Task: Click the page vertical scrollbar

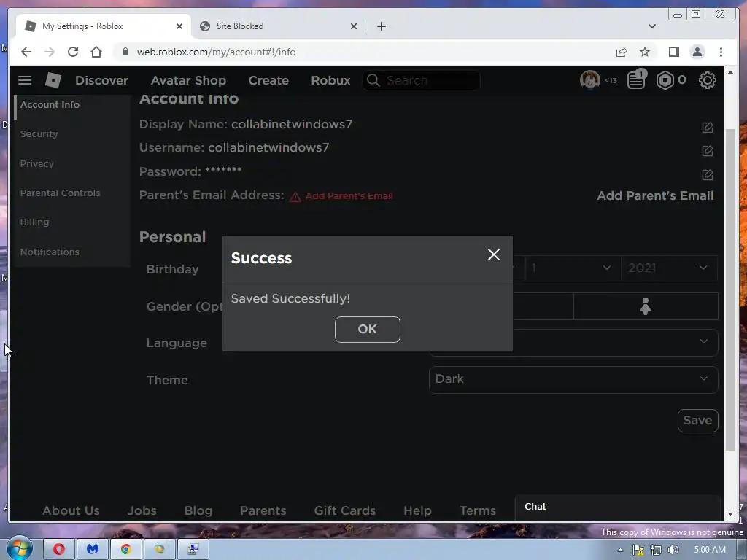Action: click(730, 290)
